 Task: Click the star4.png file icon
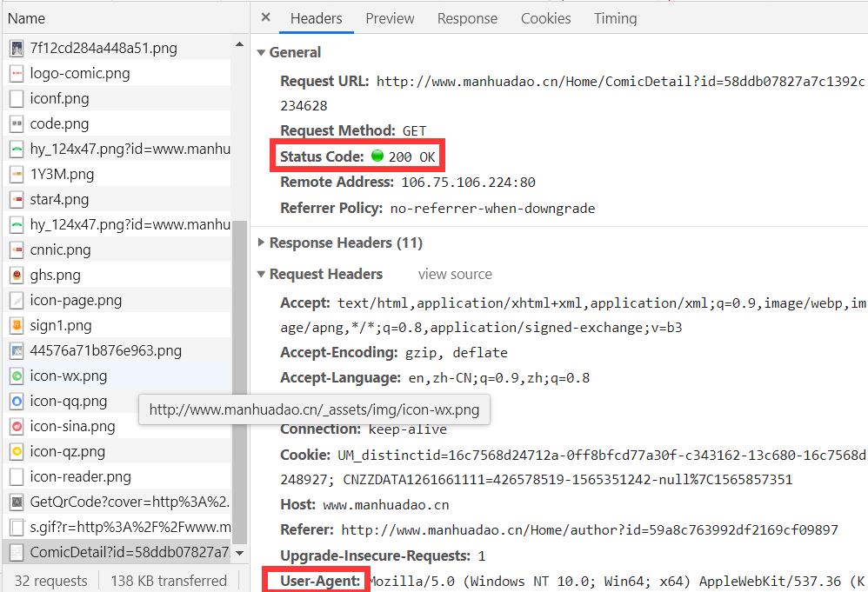(x=17, y=199)
